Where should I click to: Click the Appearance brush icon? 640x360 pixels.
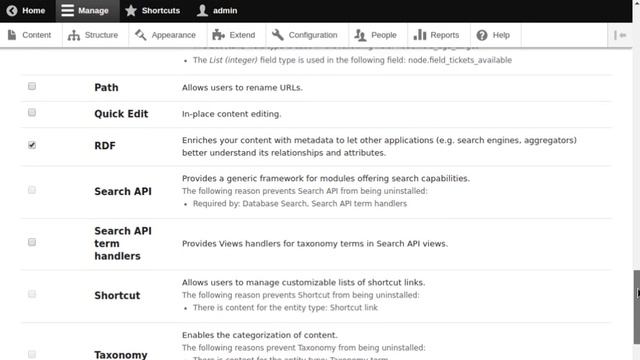pos(141,35)
